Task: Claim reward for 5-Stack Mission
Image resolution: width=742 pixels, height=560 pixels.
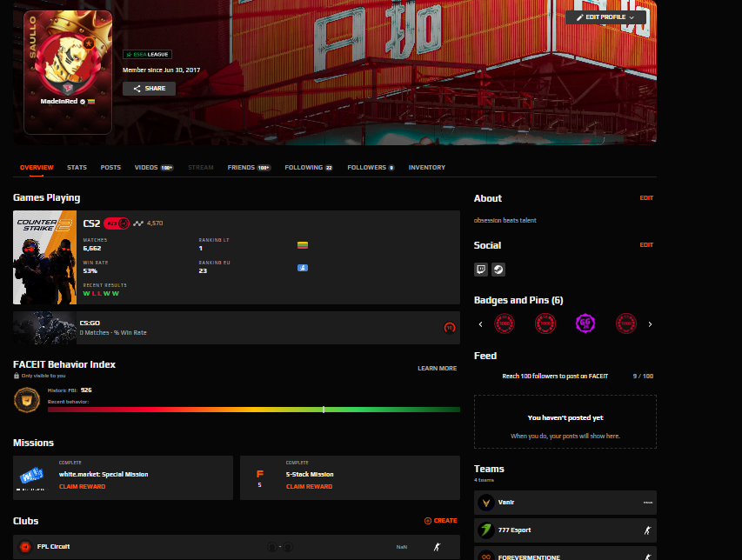Action: (x=309, y=487)
